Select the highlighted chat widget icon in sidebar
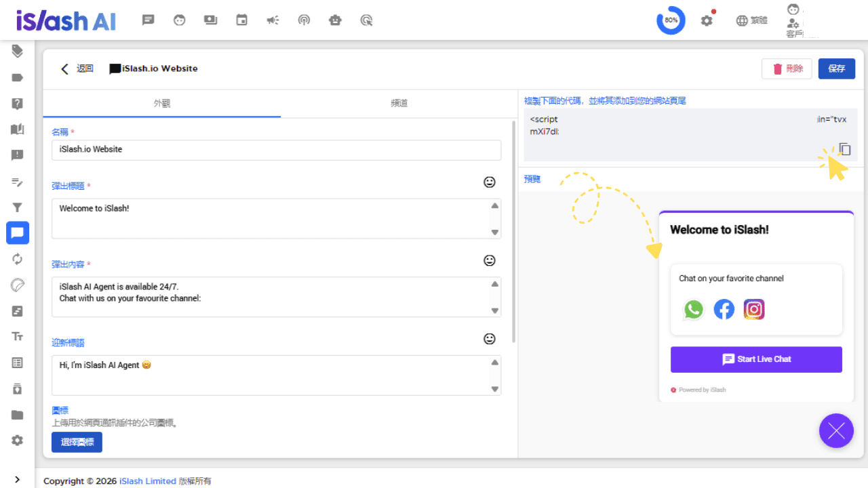 click(x=18, y=233)
